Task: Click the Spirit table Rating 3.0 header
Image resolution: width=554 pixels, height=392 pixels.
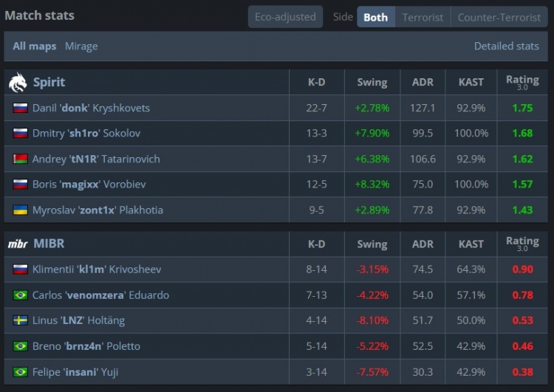Action: point(522,82)
